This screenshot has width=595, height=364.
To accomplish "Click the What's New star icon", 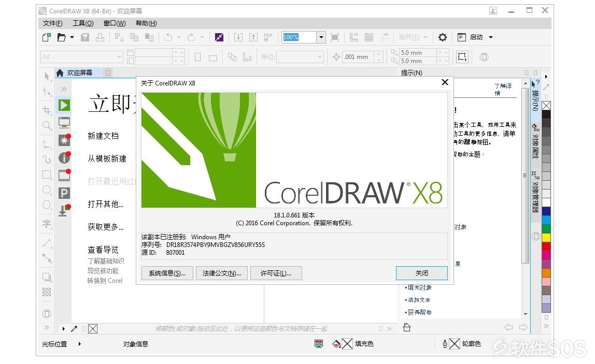I will click(64, 140).
